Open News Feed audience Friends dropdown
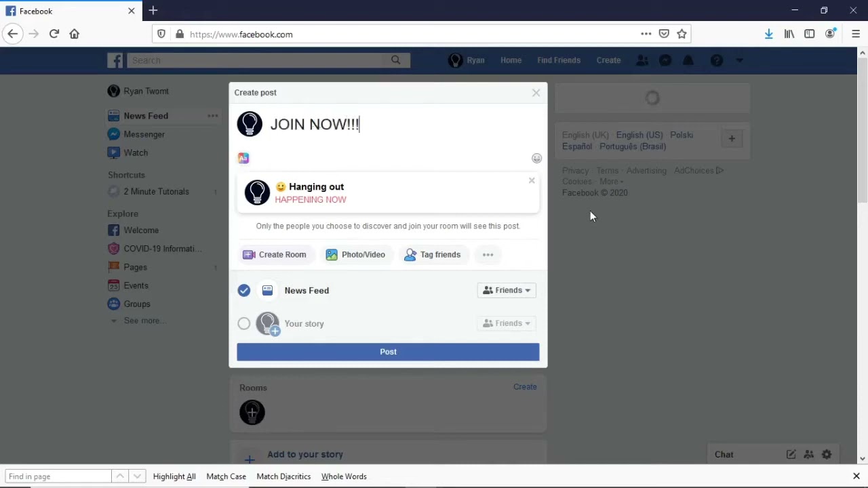The height and width of the screenshot is (488, 868). (507, 291)
